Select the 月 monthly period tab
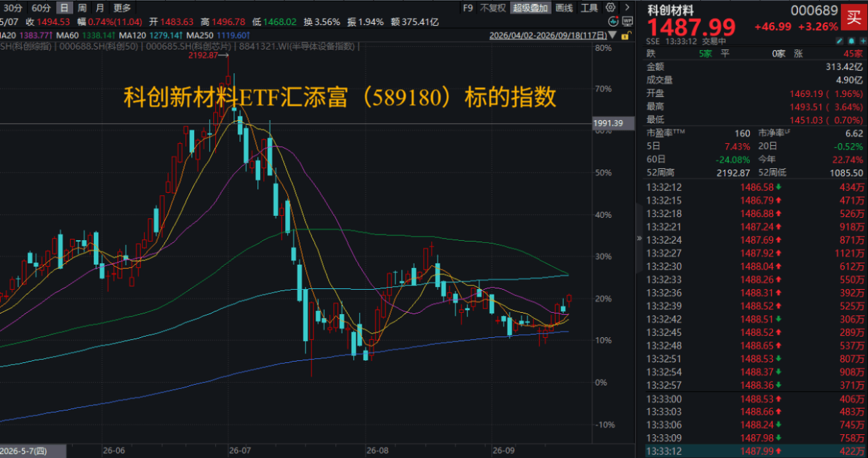 point(100,8)
